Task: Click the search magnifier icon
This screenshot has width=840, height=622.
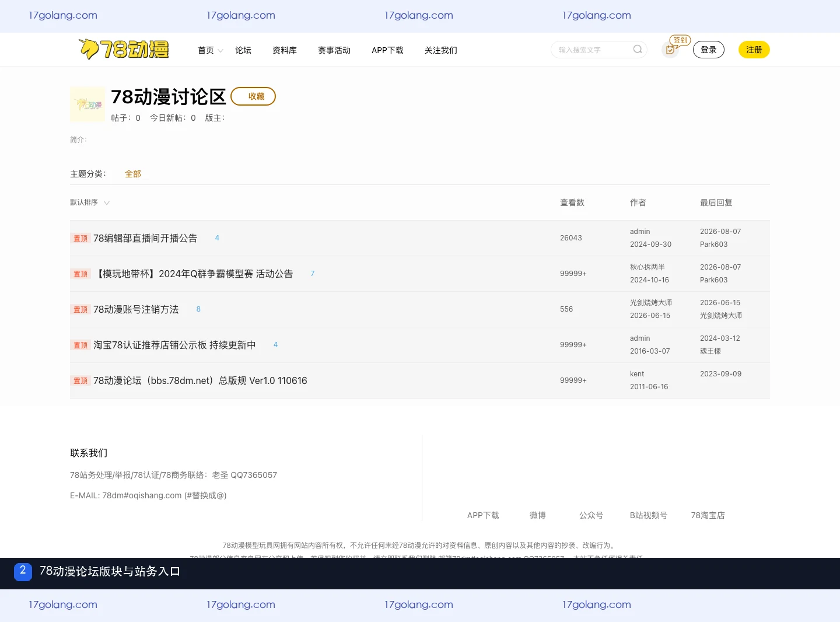Action: point(638,50)
